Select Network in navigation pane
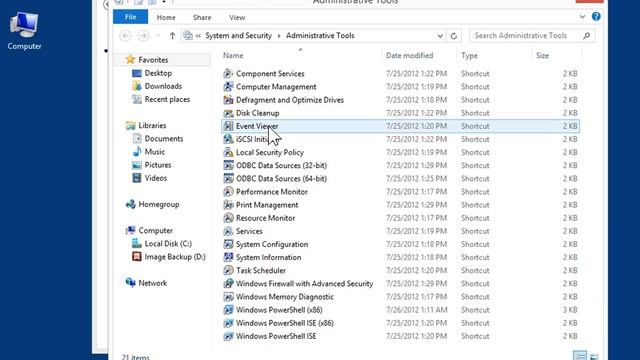 (x=152, y=283)
